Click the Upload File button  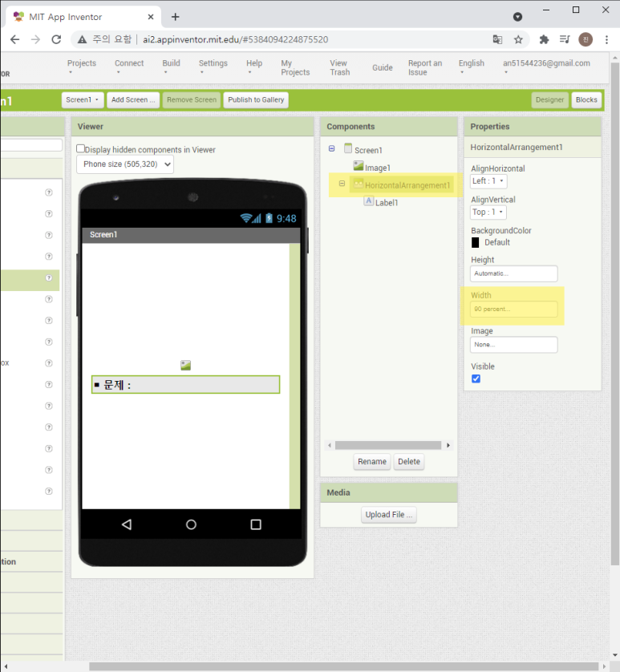tap(389, 515)
